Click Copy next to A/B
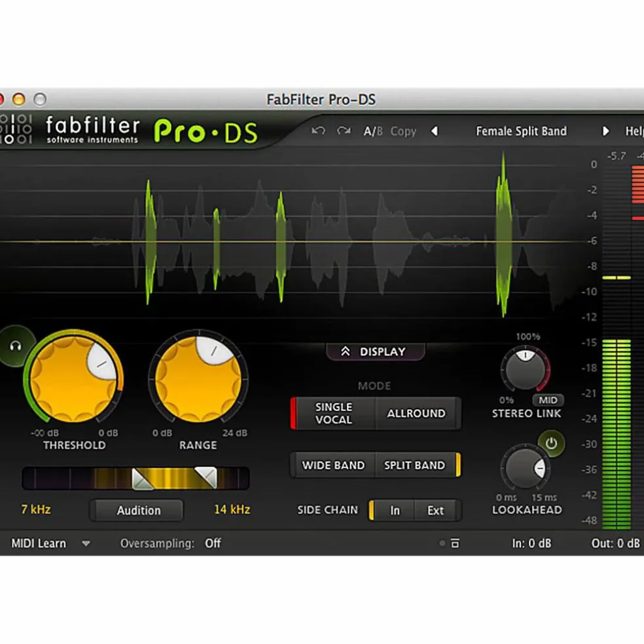This screenshot has width=644, height=644. pos(403,132)
